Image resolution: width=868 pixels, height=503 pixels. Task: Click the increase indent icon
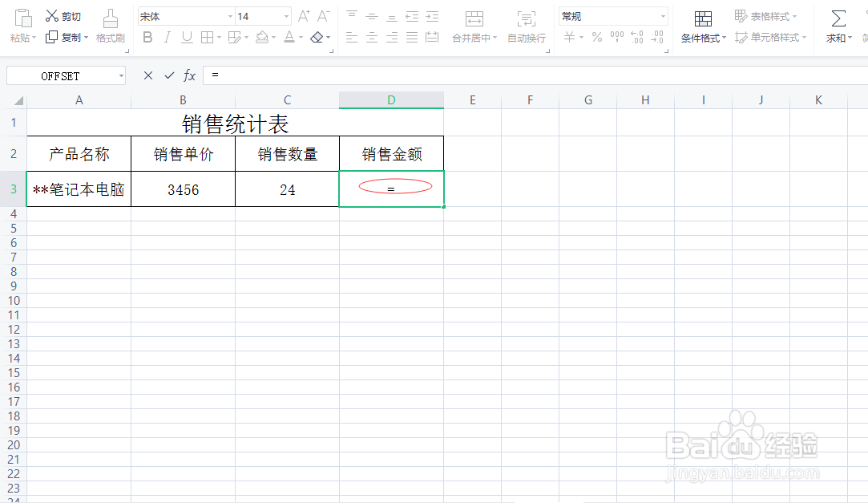[x=432, y=16]
